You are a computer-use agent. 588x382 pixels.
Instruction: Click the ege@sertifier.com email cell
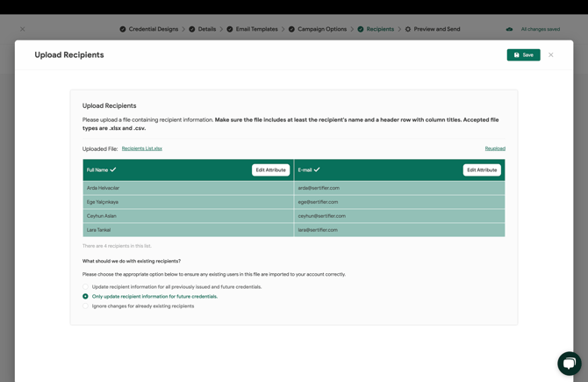399,202
